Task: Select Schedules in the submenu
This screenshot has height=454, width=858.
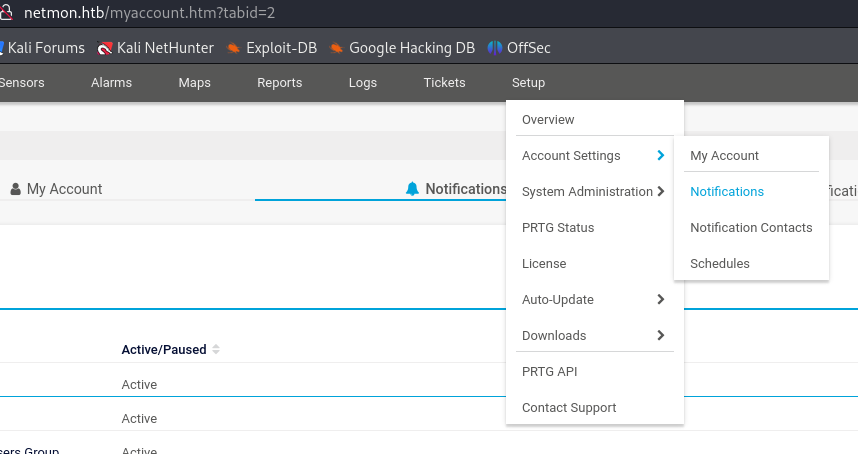Action: coord(720,264)
